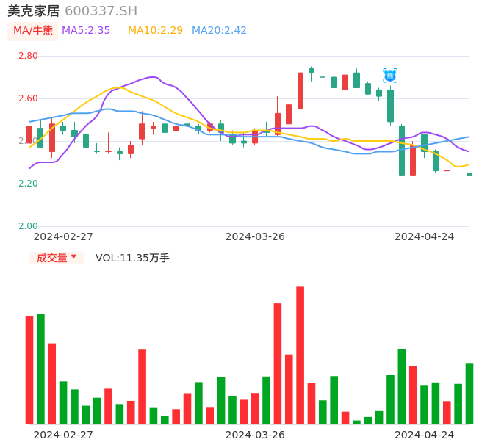
Task: Click the 2.00 price axis label
Action: pos(28,226)
